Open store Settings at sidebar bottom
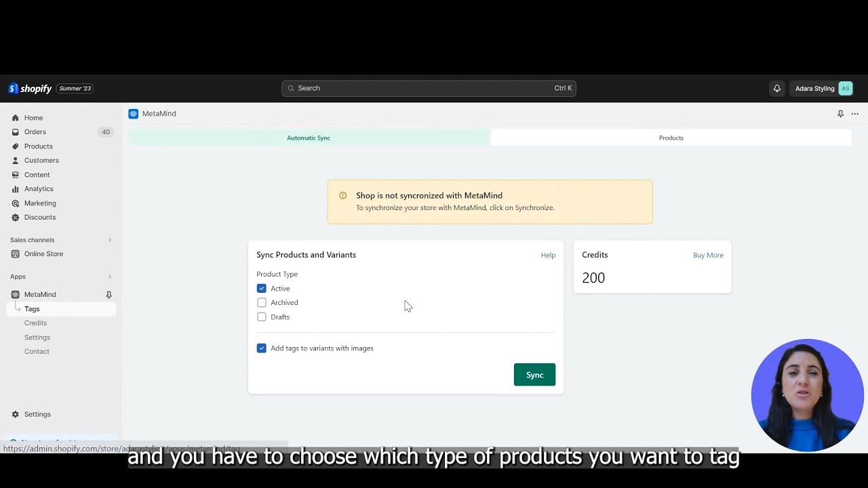The image size is (868, 488). [x=37, y=414]
